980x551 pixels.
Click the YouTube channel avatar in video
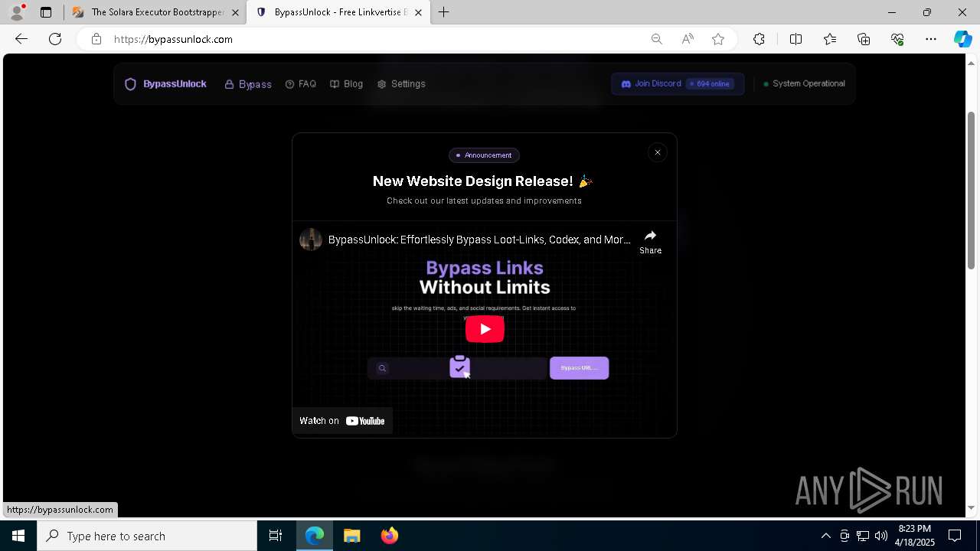pyautogui.click(x=311, y=240)
